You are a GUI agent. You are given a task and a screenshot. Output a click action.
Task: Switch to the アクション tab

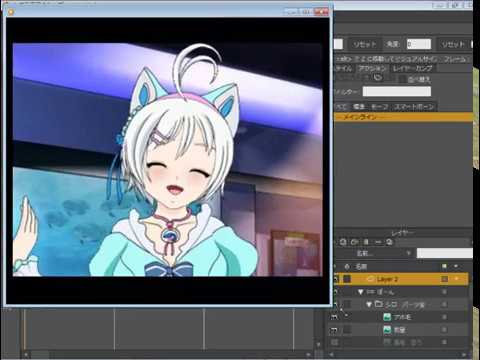click(x=373, y=69)
